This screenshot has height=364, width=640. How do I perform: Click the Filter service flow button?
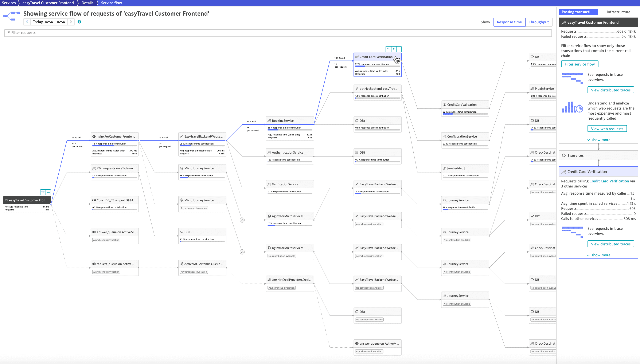[x=579, y=64]
